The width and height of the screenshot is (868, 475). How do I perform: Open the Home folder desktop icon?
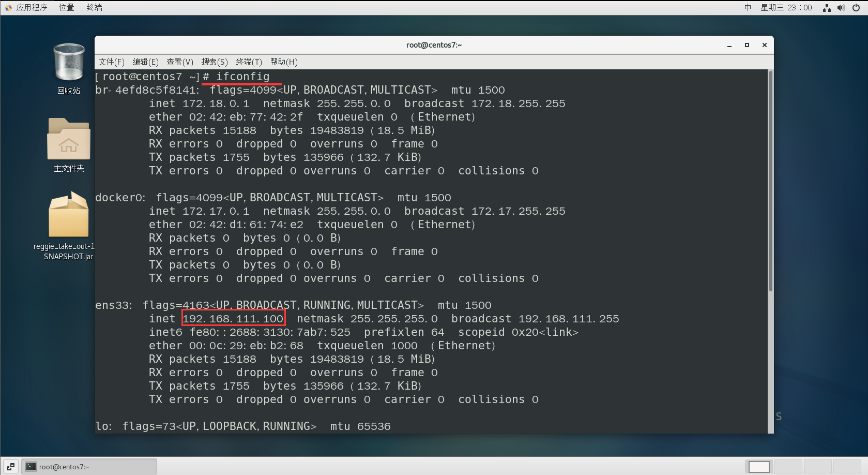pos(69,140)
